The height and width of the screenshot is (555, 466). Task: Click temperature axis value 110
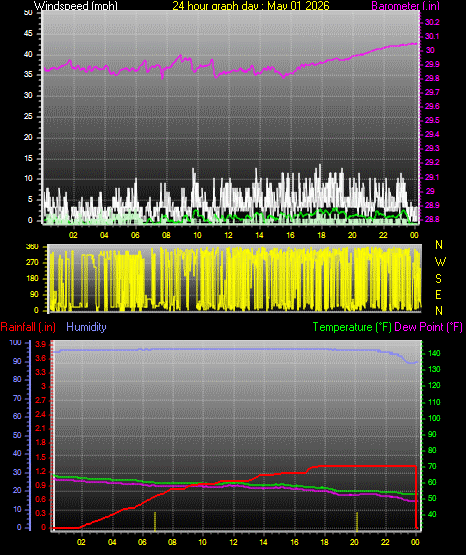tap(434, 402)
